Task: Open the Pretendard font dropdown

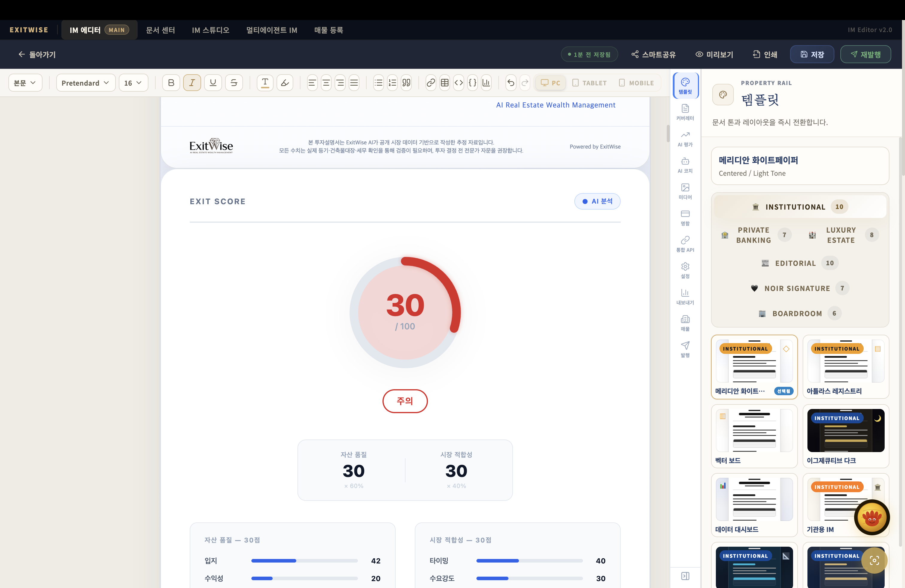Action: [x=86, y=83]
